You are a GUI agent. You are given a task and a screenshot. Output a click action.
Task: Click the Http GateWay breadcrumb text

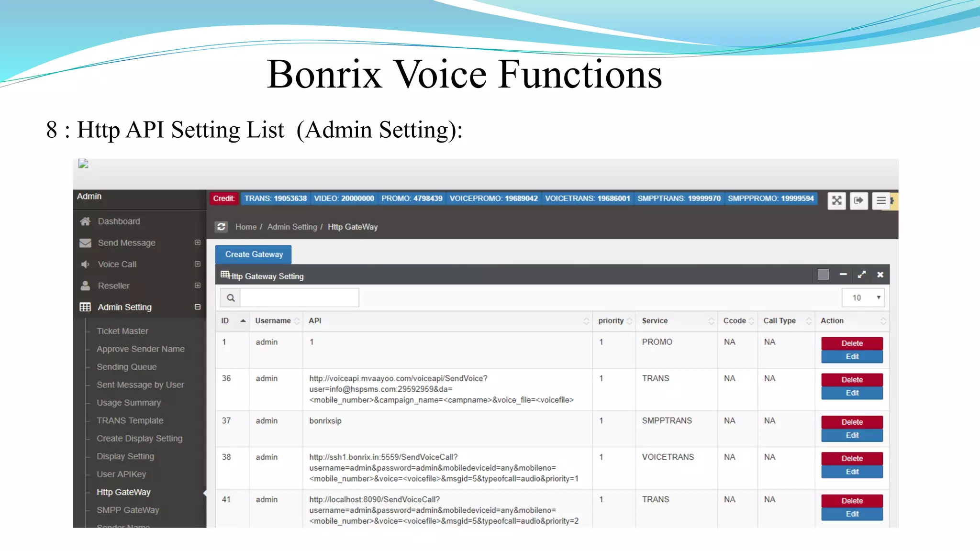(x=353, y=227)
